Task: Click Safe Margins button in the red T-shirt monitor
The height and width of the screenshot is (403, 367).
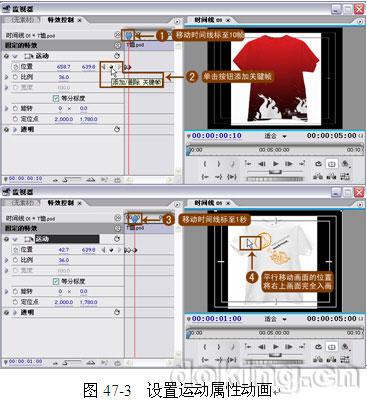Action: (332, 164)
